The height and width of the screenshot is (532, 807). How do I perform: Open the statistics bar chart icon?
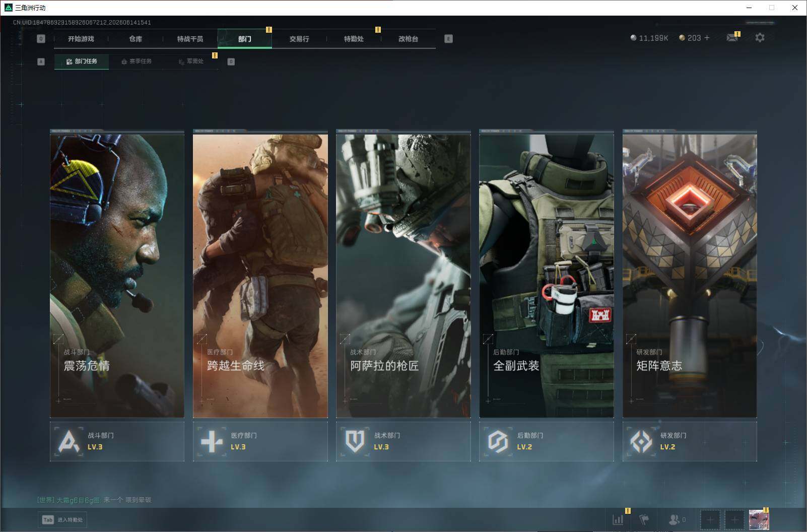[x=618, y=519]
